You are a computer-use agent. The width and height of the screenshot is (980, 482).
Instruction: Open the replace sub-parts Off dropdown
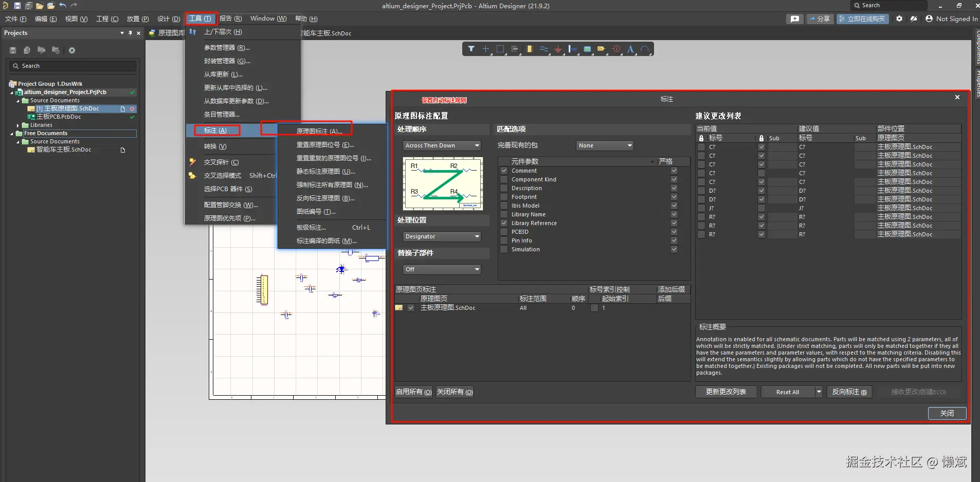coord(442,269)
